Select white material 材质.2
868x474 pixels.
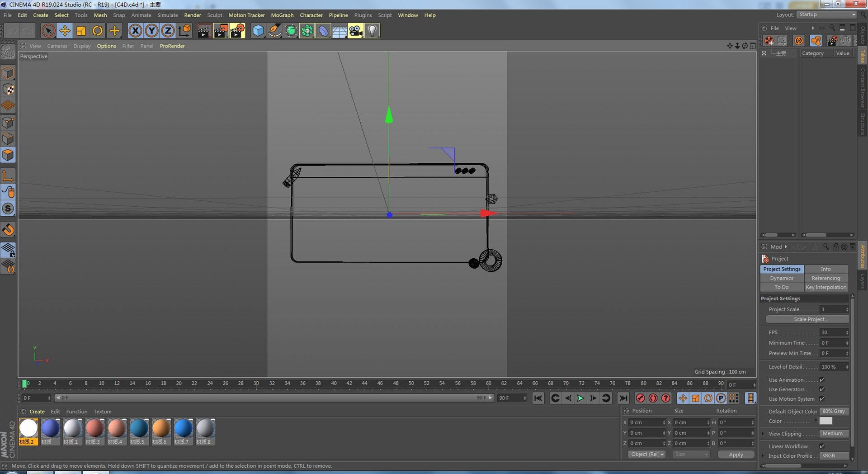pyautogui.click(x=28, y=432)
